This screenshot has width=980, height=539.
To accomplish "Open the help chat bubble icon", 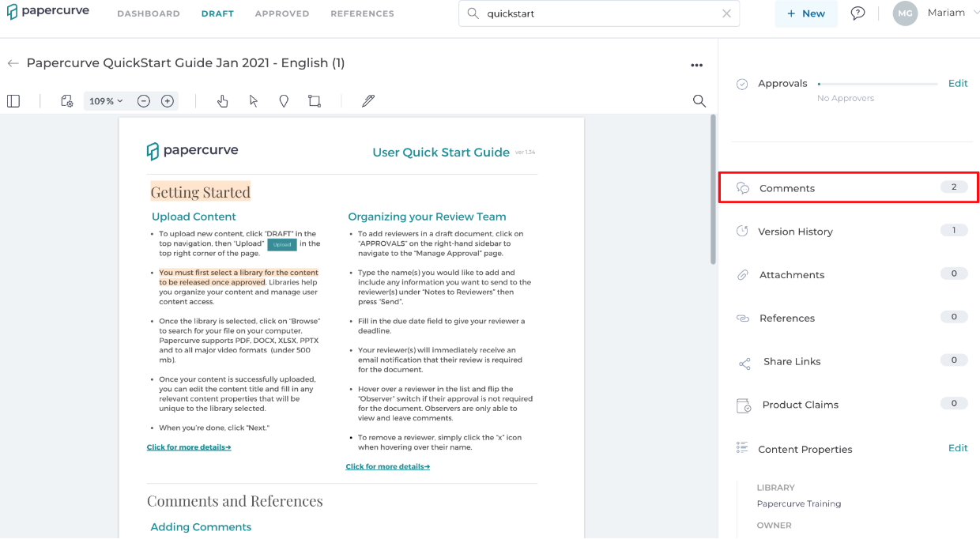I will click(857, 13).
